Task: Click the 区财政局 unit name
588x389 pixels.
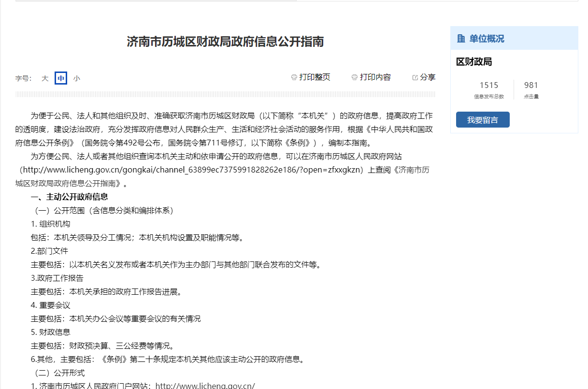Action: (474, 62)
